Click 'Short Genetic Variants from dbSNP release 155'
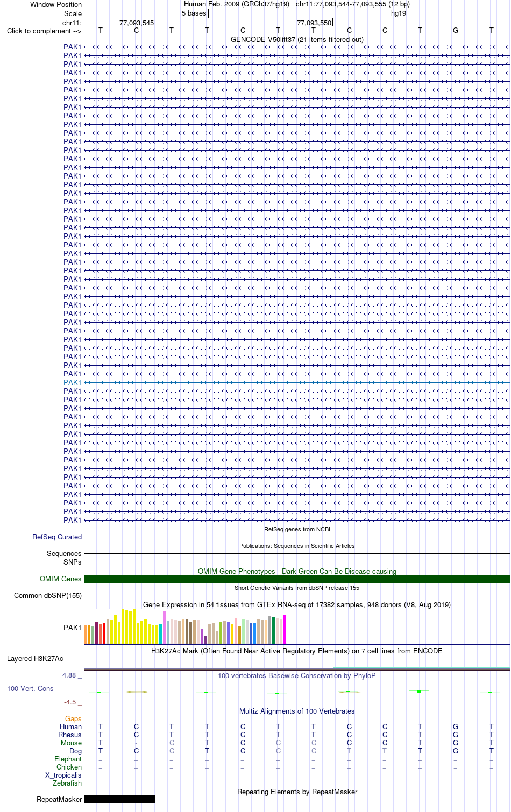Screen dimensions: 511x812 pos(297,588)
